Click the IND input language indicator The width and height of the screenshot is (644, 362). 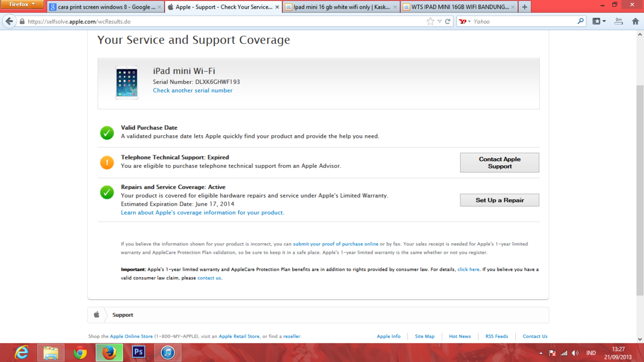point(591,353)
